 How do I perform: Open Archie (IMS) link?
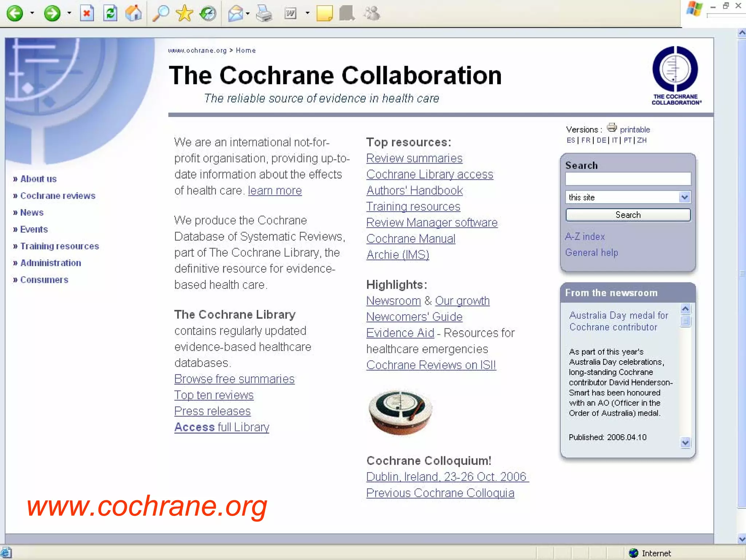pos(398,255)
